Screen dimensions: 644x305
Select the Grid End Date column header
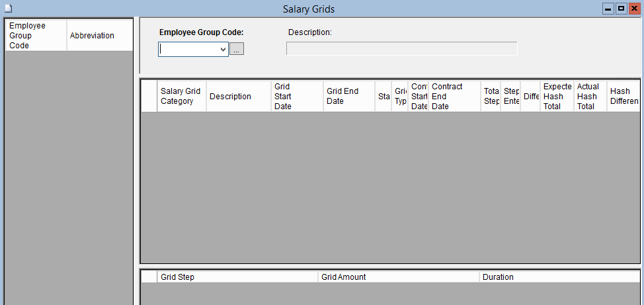[x=348, y=97]
